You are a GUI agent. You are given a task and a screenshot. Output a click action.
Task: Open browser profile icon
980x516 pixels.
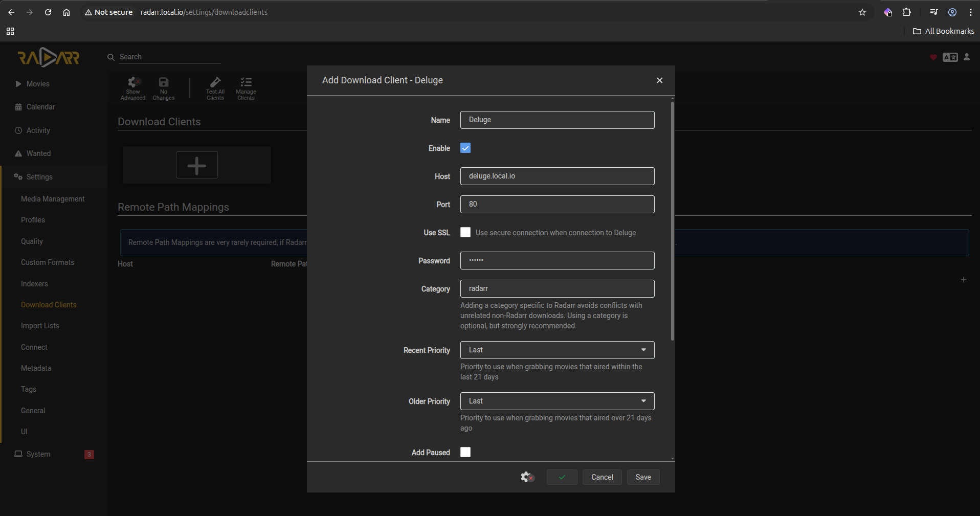coord(952,12)
